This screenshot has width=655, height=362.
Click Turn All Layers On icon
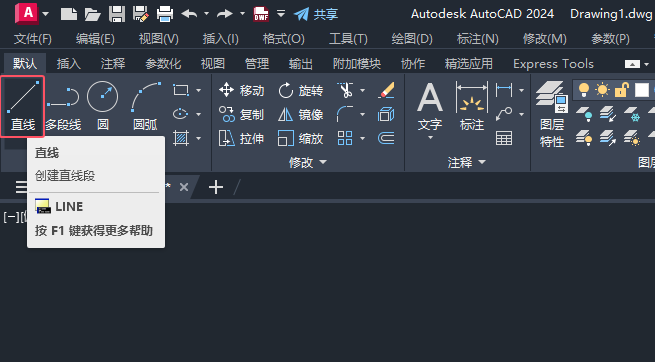click(584, 138)
